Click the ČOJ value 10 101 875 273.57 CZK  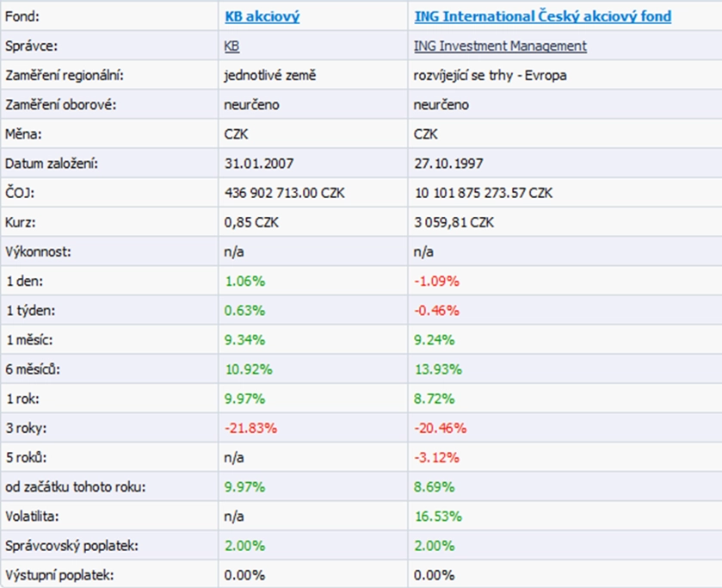point(484,193)
